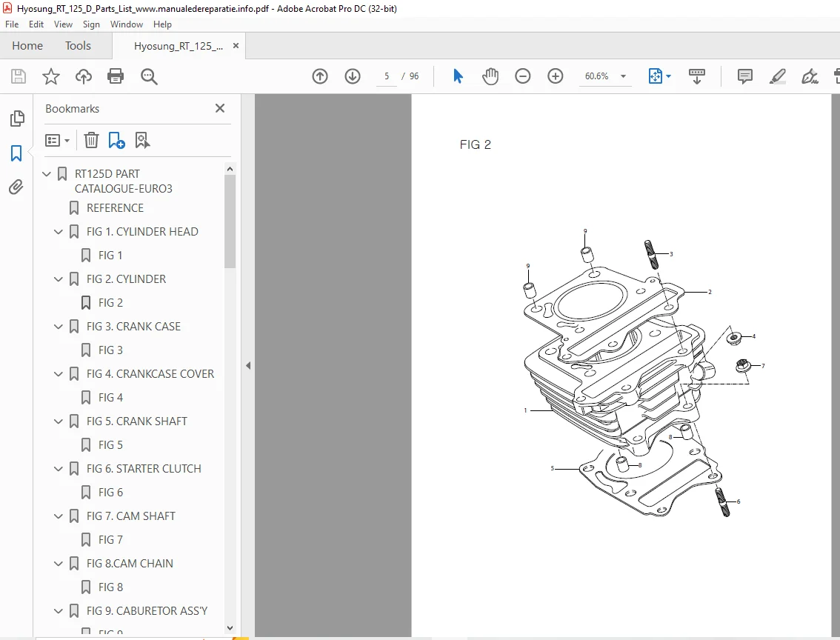This screenshot has width=840, height=640.
Task: Close the Hyosung_RT_125 document tab
Action: (x=236, y=45)
